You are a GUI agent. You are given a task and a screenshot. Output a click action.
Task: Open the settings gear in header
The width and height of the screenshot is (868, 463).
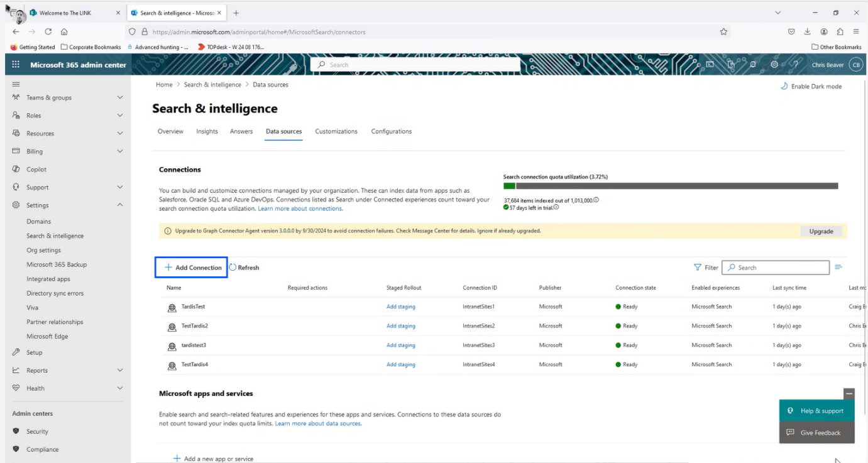pyautogui.click(x=774, y=65)
